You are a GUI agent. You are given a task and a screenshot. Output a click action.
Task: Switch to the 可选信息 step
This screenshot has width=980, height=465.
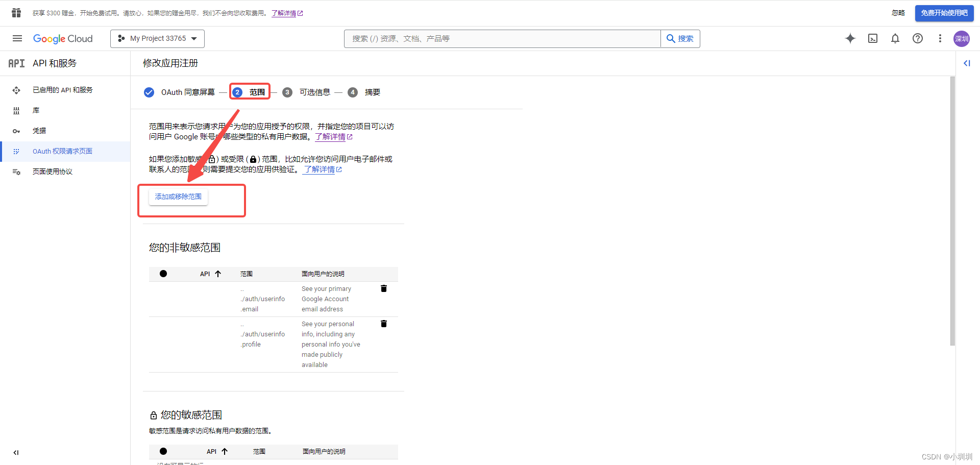315,92
